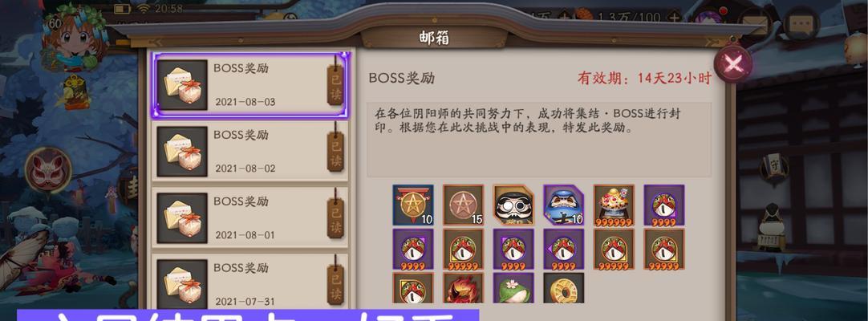Screen dimensions: 868x321
Task: Open the chat bubble icon top right
Action: (x=801, y=24)
